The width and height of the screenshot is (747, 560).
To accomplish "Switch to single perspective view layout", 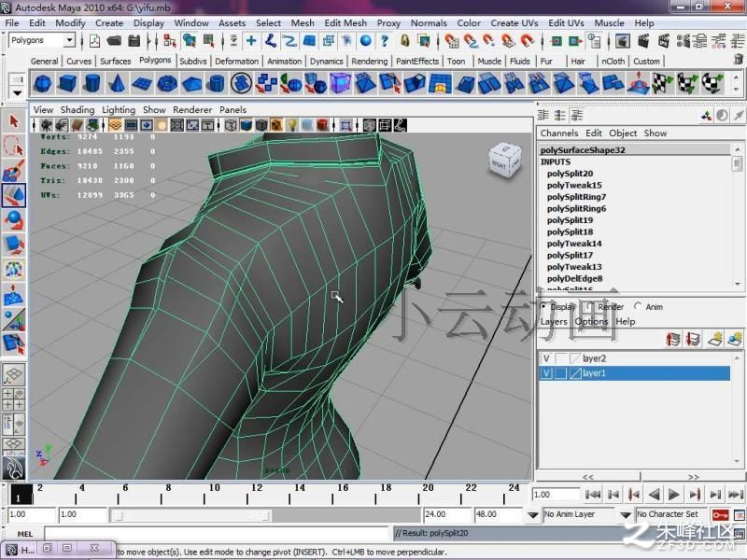I will tap(14, 374).
